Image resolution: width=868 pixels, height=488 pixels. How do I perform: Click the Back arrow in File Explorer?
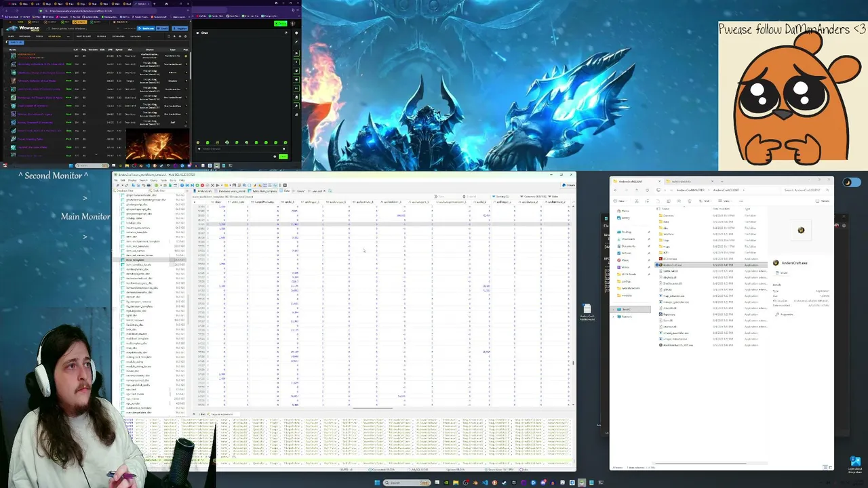click(x=616, y=190)
